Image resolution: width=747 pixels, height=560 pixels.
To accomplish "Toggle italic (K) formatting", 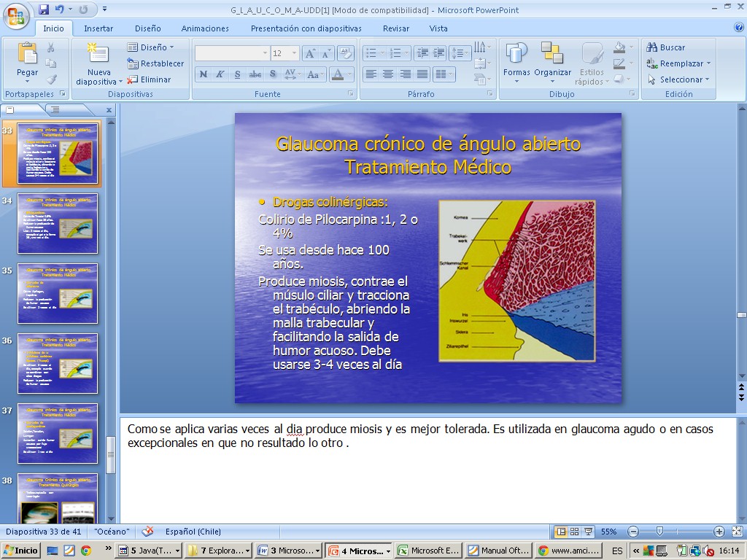I will point(220,74).
